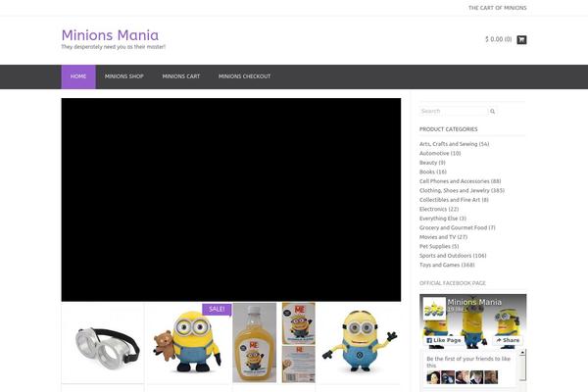Open the Electronics category
Viewport: 588px width, 392px height.
439,210
